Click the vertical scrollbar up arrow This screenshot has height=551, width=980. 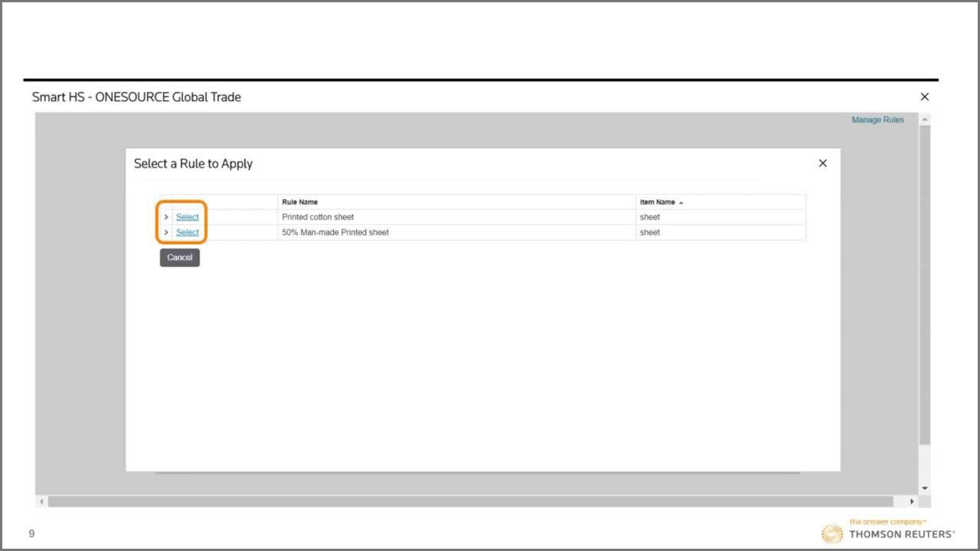pyautogui.click(x=925, y=120)
